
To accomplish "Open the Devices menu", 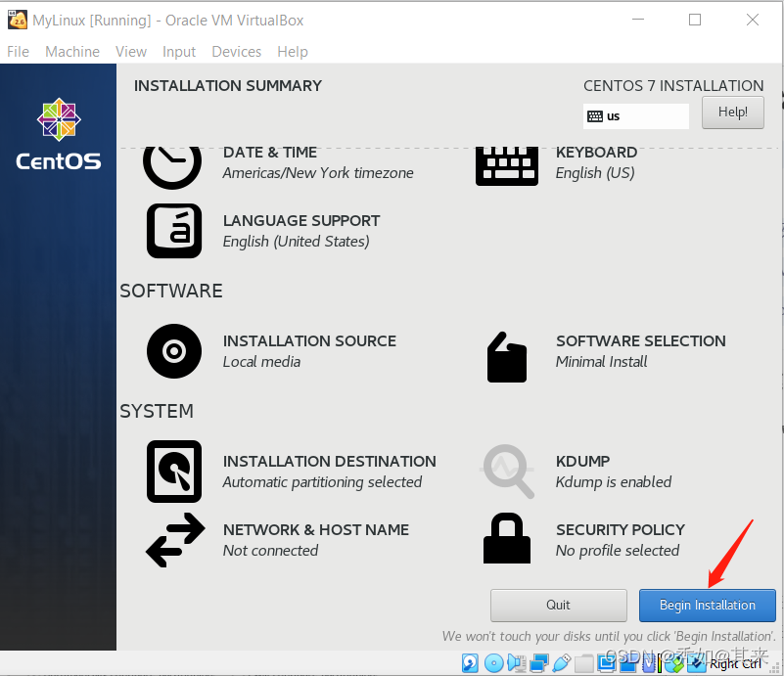I will (x=237, y=52).
